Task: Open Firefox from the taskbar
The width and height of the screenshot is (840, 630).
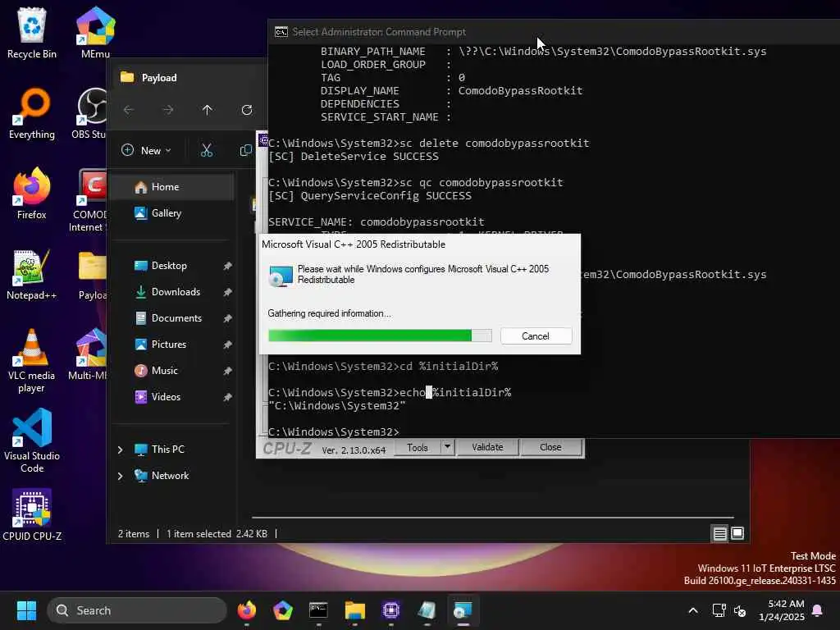Action: point(246,610)
